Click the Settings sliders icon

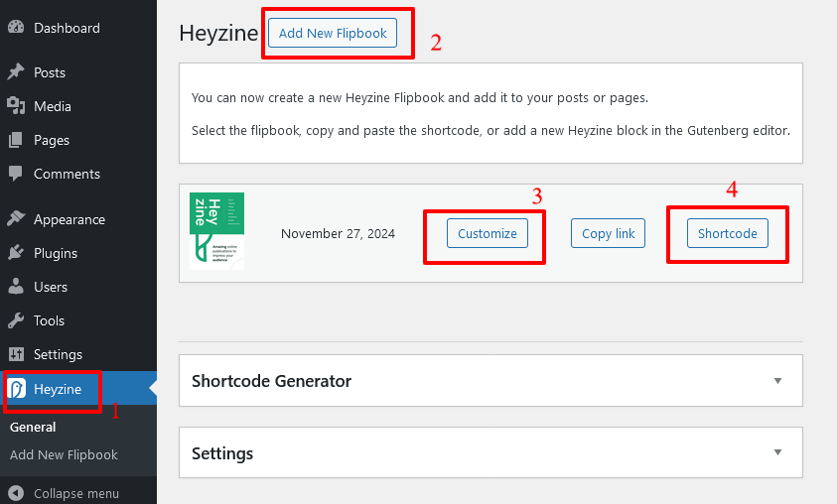point(16,354)
